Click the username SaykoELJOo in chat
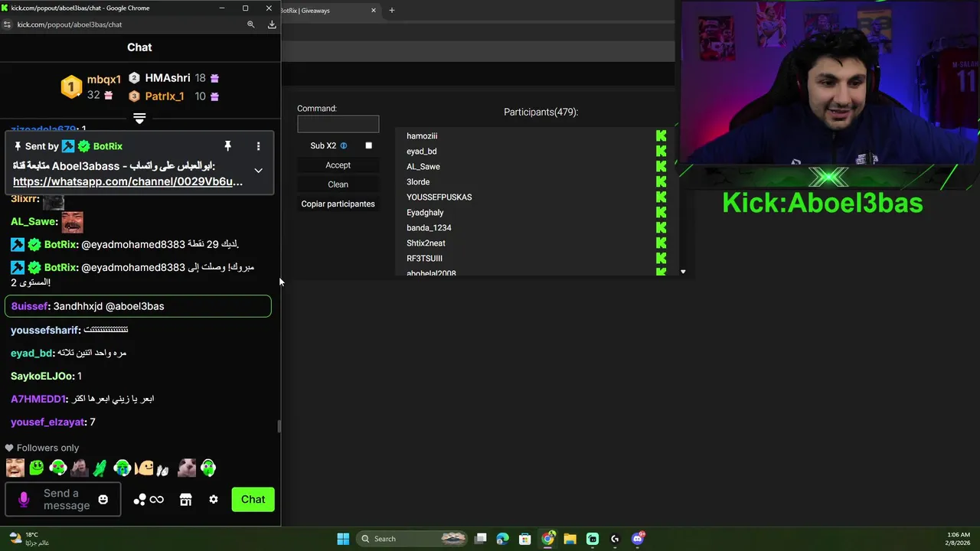 click(42, 377)
